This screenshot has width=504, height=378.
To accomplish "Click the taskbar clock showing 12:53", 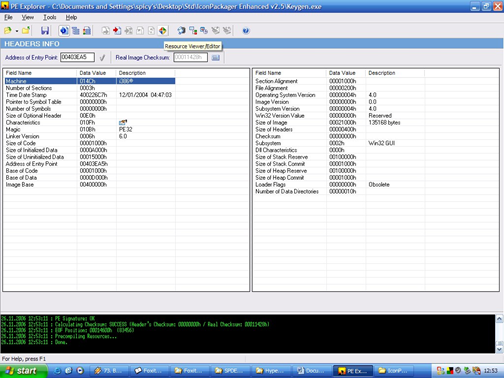I will click(x=491, y=371).
